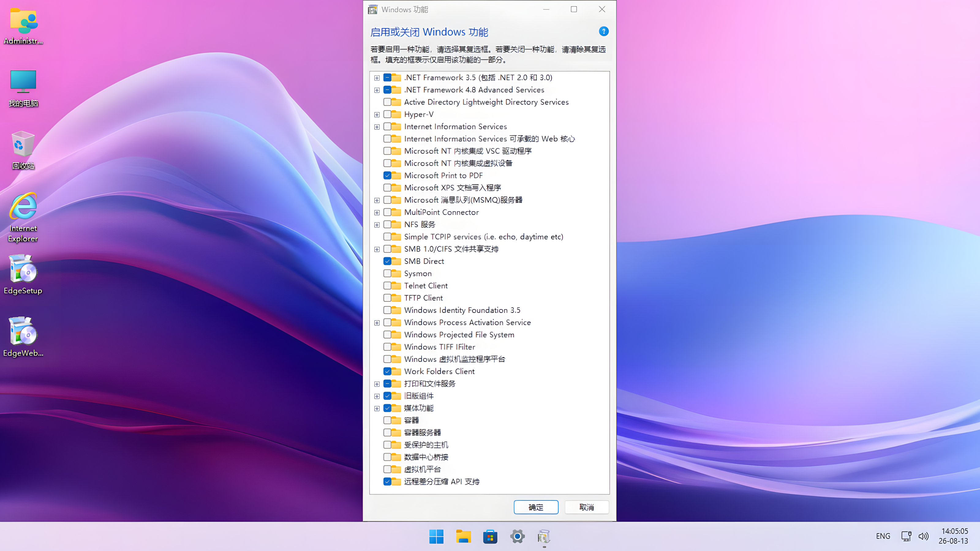
Task: Open Microsoft Store from the taskbar
Action: click(490, 537)
